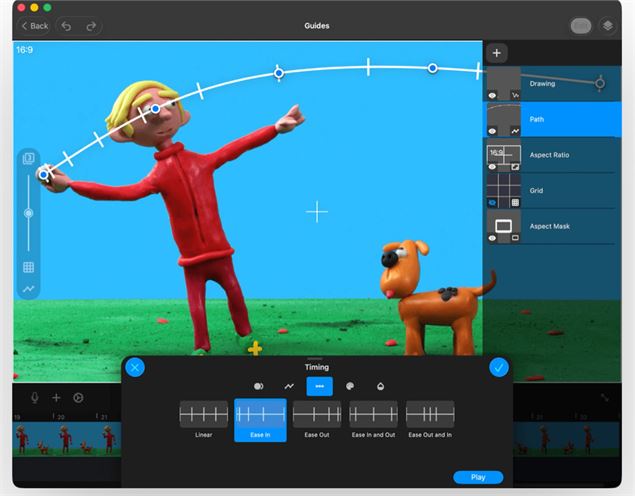Hide the Aspect Mask layer
Screen dimensions: 635x496
pyautogui.click(x=493, y=238)
